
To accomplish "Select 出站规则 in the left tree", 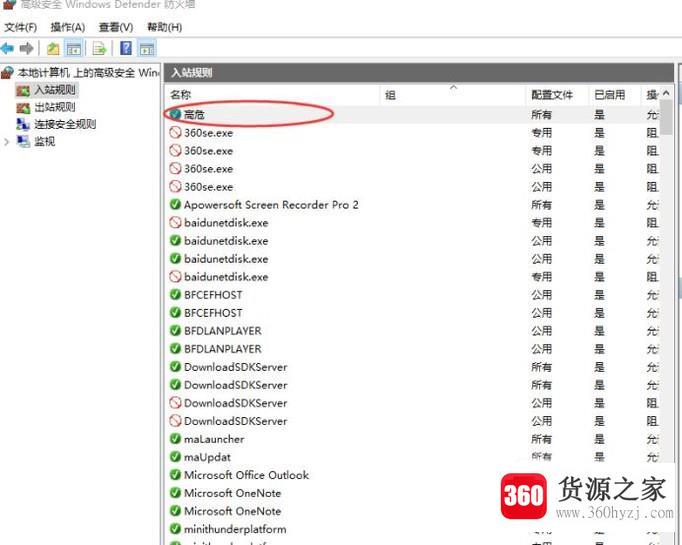I will pyautogui.click(x=55, y=107).
